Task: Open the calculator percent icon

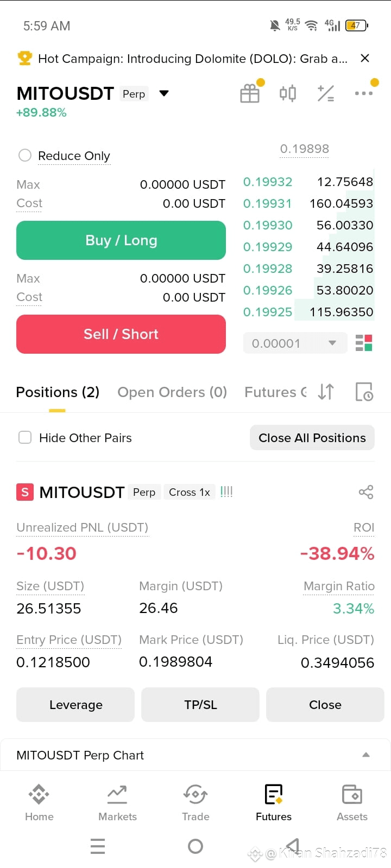Action: point(326,93)
